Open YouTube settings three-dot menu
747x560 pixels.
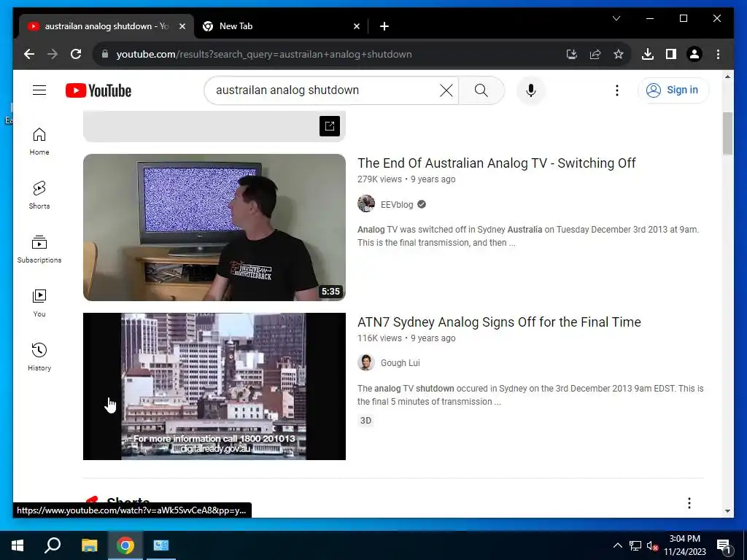coord(617,90)
